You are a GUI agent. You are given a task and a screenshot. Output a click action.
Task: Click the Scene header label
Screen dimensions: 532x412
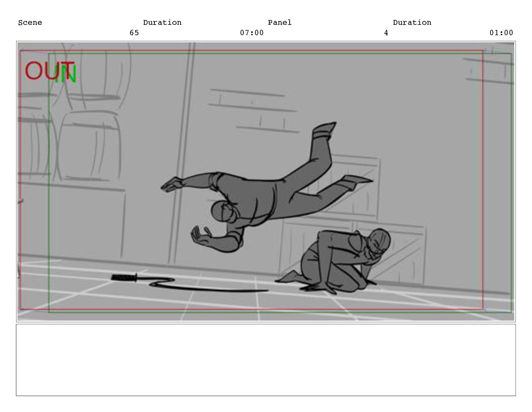(x=30, y=23)
